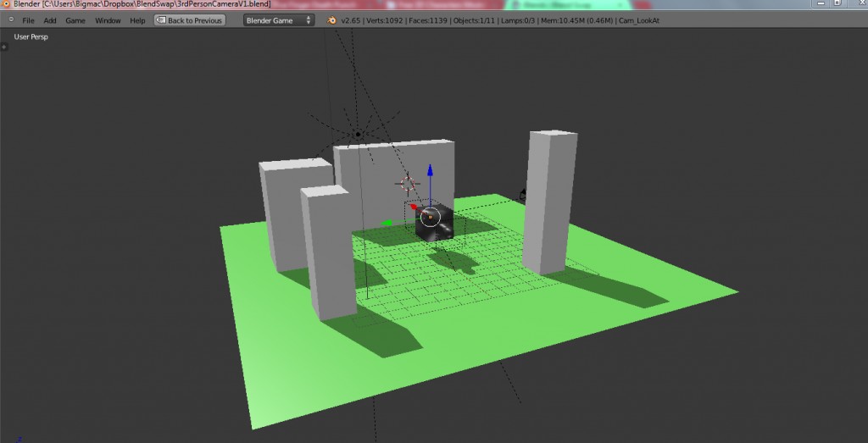This screenshot has height=443, width=868.
Task: Click the blue Z-axis manipulator arrow
Action: click(x=430, y=171)
